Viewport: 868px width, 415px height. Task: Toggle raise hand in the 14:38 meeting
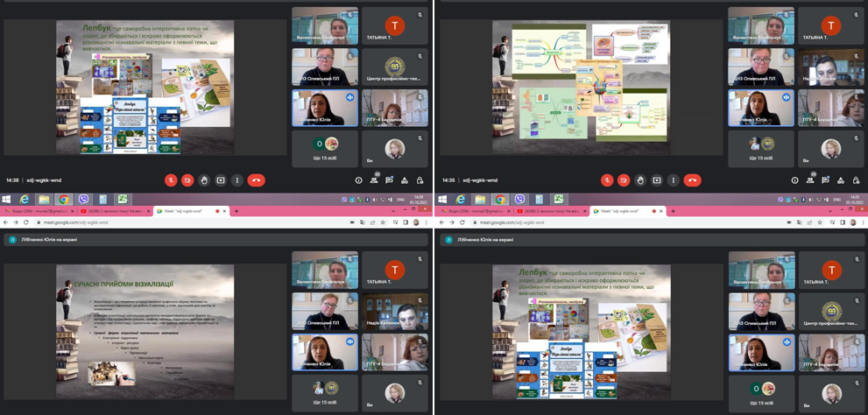[x=203, y=180]
